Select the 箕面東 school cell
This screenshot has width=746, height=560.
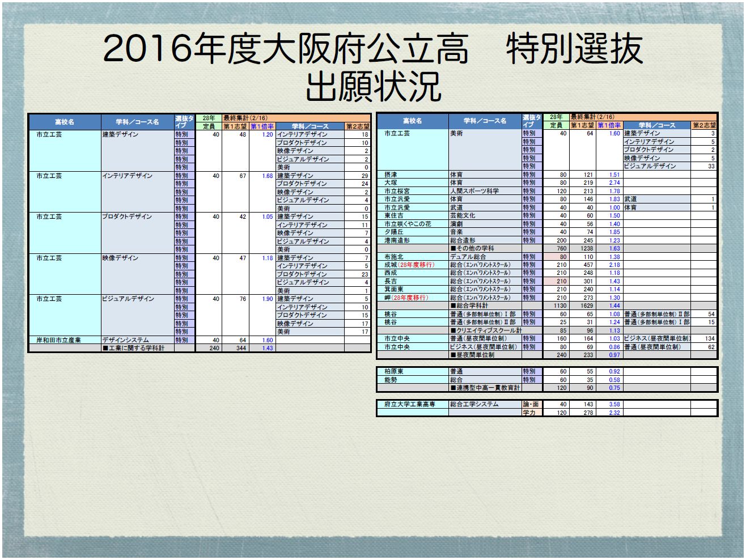[x=413, y=289]
